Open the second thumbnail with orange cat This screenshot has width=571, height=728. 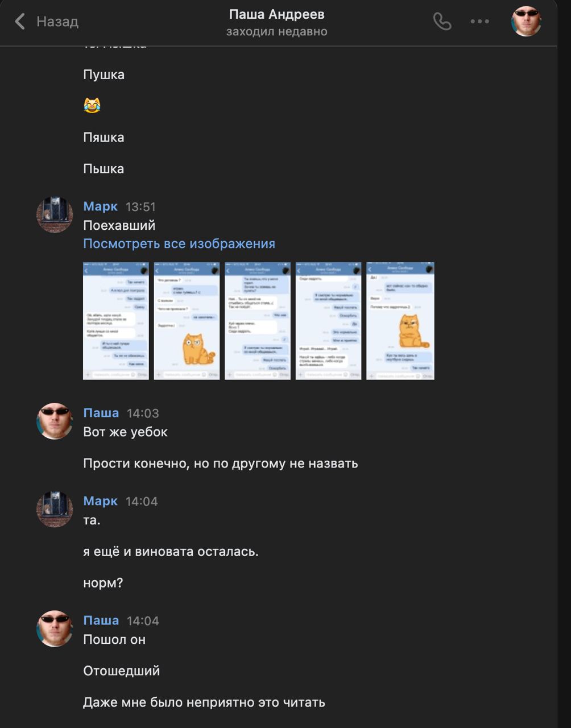tap(187, 321)
